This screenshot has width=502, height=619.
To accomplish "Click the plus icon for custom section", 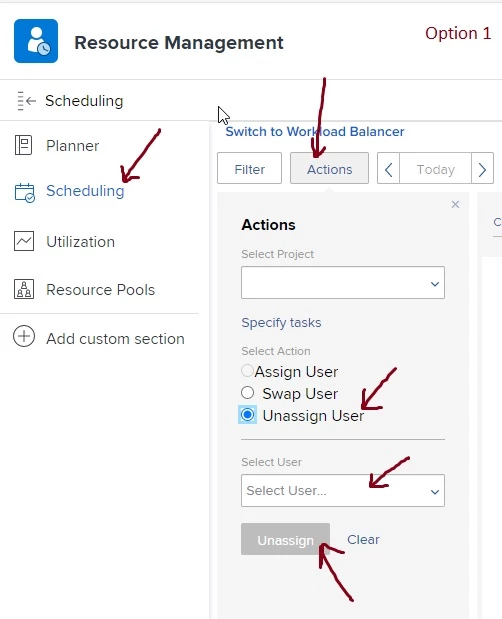I will pyautogui.click(x=24, y=337).
